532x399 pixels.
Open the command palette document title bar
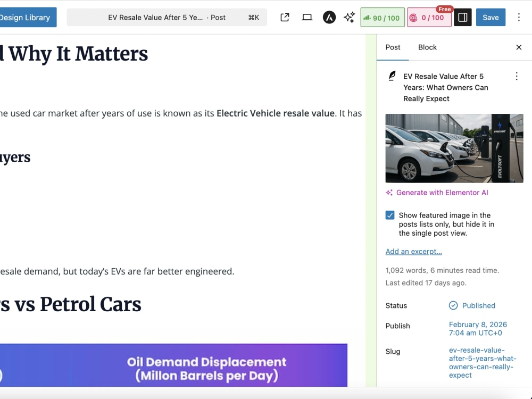[167, 18]
